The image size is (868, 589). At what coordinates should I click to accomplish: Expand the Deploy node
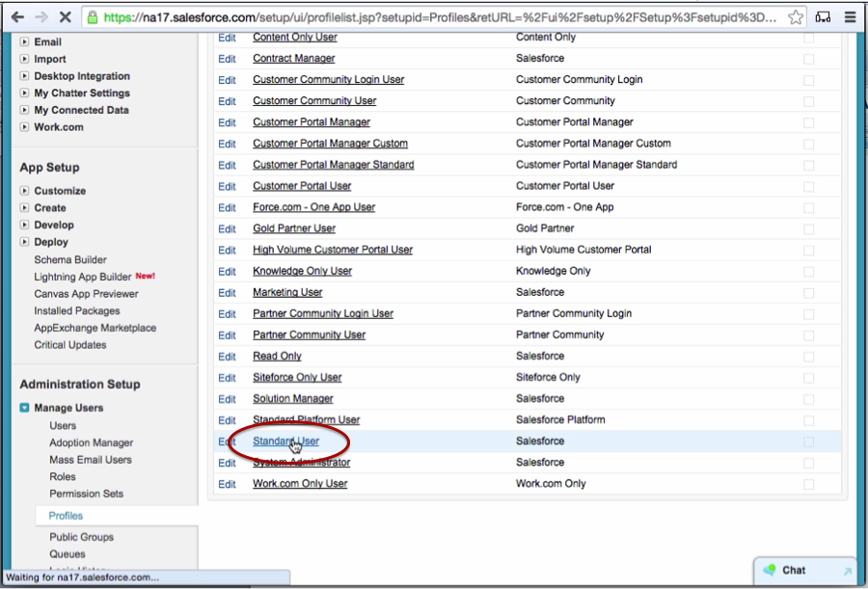coord(24,242)
